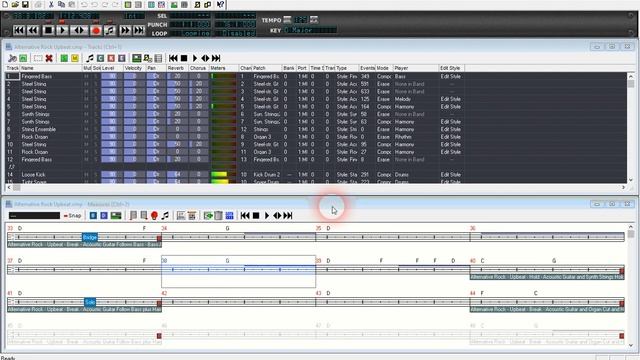Image resolution: width=640 pixels, height=360 pixels.
Task: Click the music note icon in Tracks toolbar
Action: point(90,58)
